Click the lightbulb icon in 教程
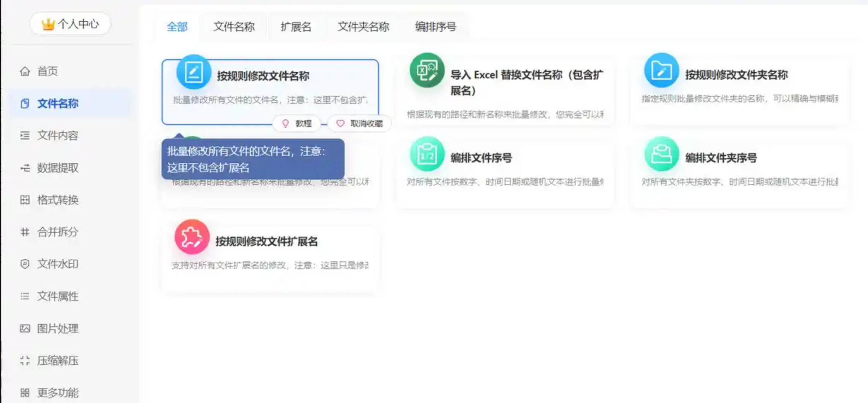 [285, 124]
